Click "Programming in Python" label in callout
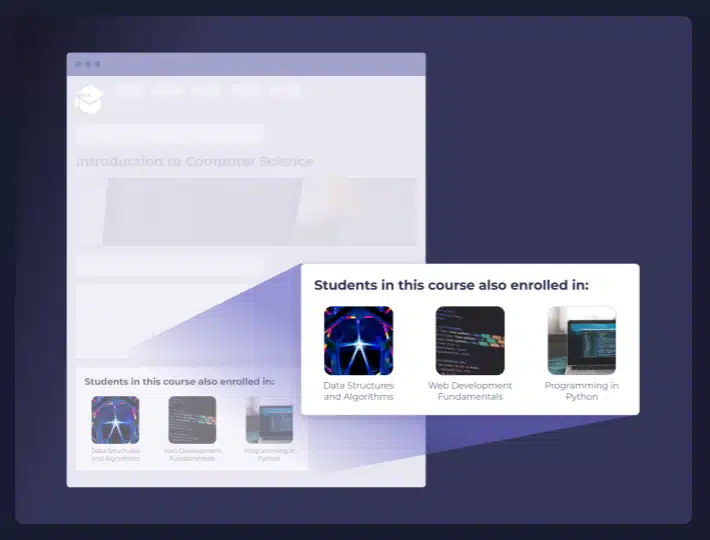 click(x=581, y=391)
